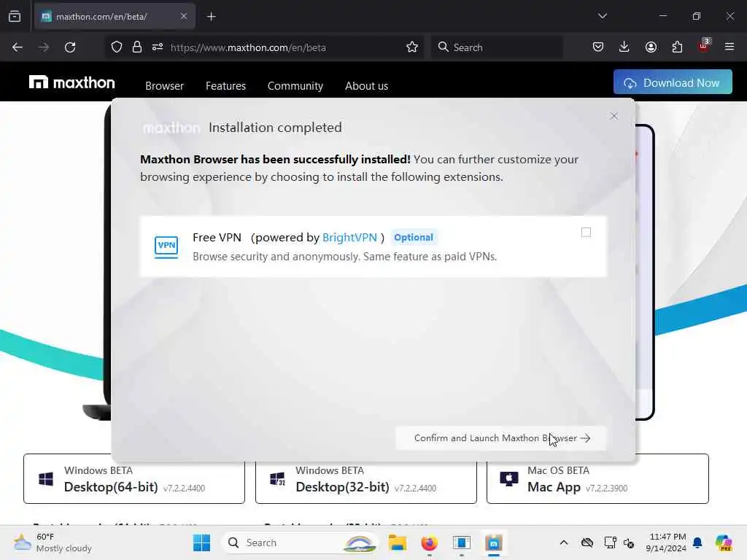Open File Explorer from the taskbar

click(x=398, y=542)
